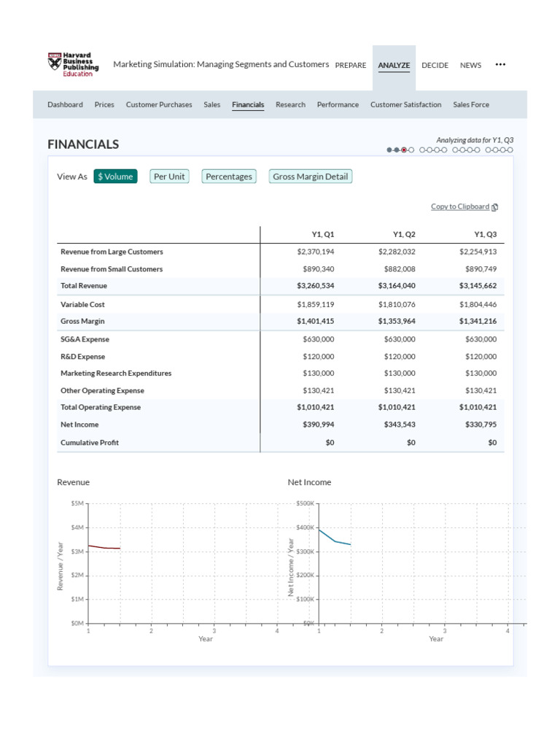Click Other Operating Expense row label

coord(102,390)
